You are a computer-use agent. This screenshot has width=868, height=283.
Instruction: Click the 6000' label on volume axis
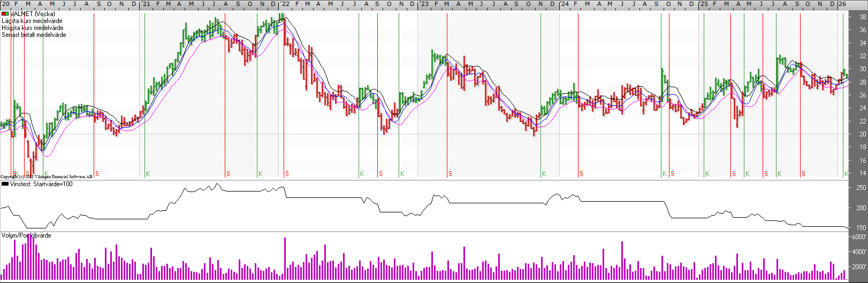point(859,237)
